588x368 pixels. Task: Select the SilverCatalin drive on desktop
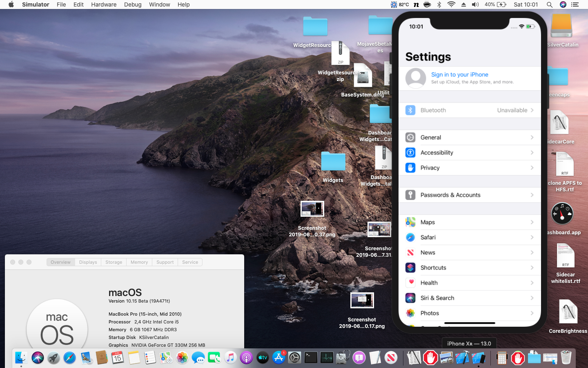tap(561, 25)
